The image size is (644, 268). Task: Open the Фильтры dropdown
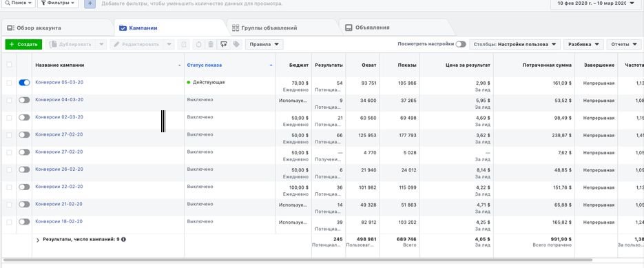click(x=58, y=3)
